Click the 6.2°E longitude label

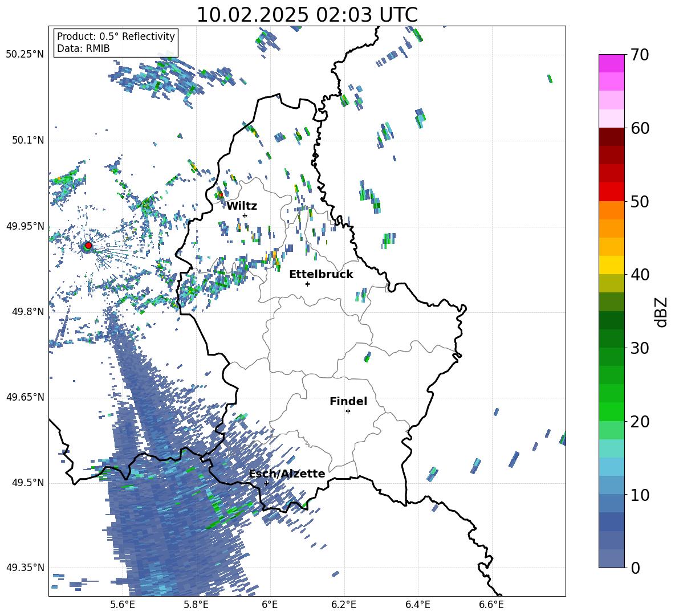pyautogui.click(x=344, y=605)
